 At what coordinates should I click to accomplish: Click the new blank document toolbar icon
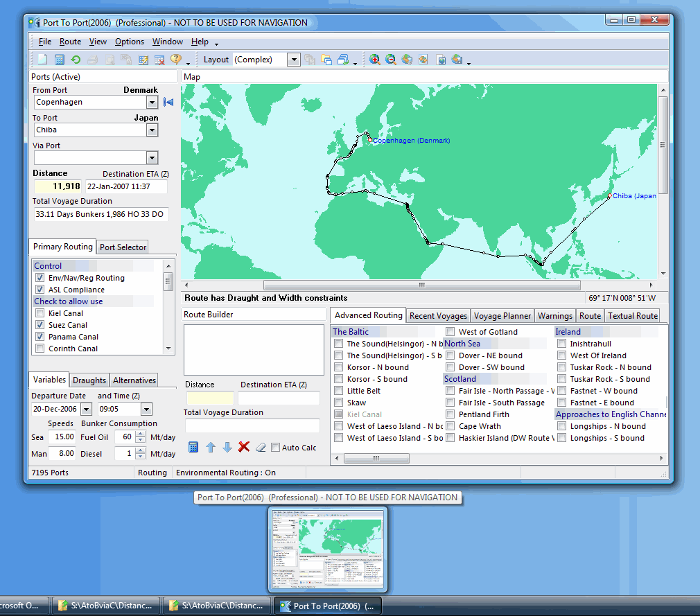click(x=43, y=60)
